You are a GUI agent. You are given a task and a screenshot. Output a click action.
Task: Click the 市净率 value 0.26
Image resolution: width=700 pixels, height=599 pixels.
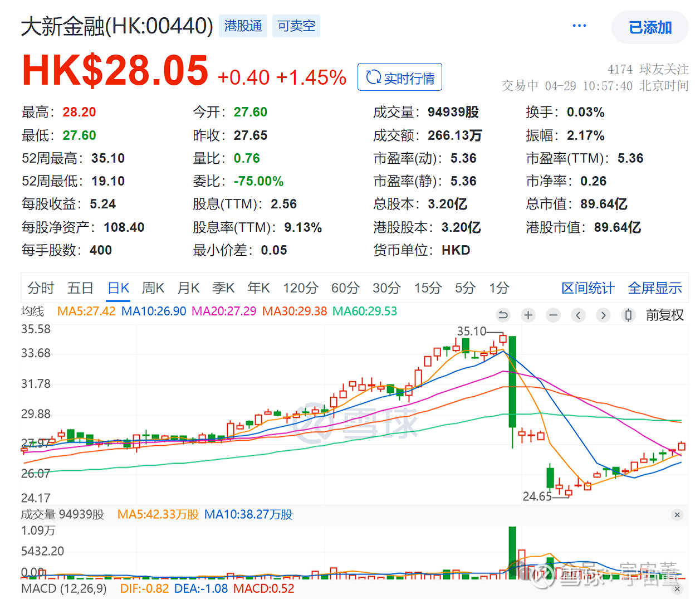coord(594,181)
